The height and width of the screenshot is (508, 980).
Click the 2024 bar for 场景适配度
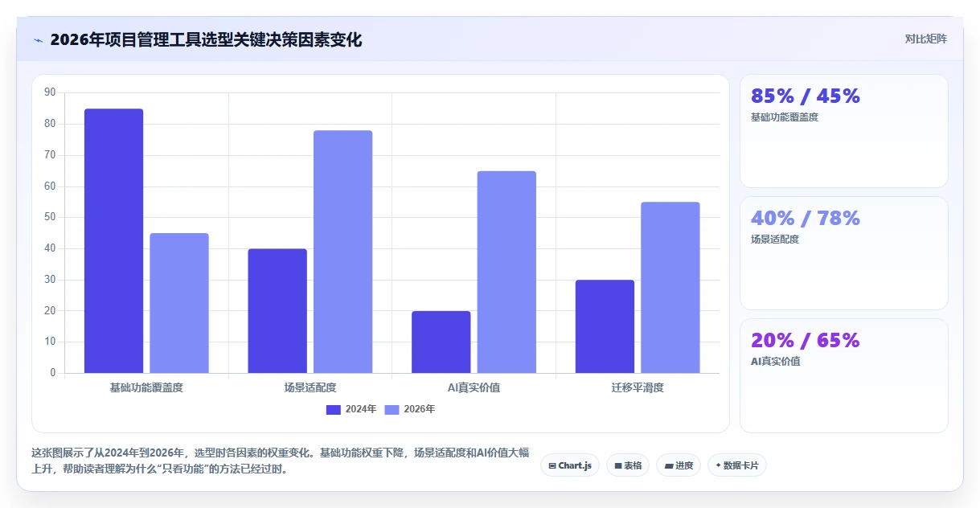point(277,311)
